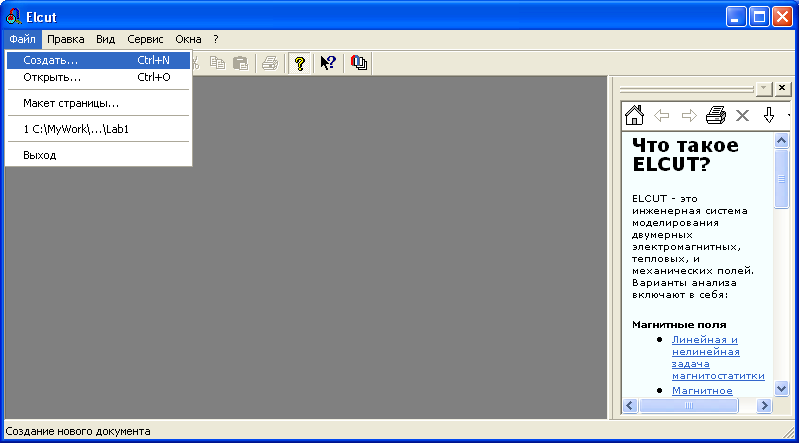The image size is (799, 443).
Task: Open the Магнитное help link
Action: (x=702, y=390)
